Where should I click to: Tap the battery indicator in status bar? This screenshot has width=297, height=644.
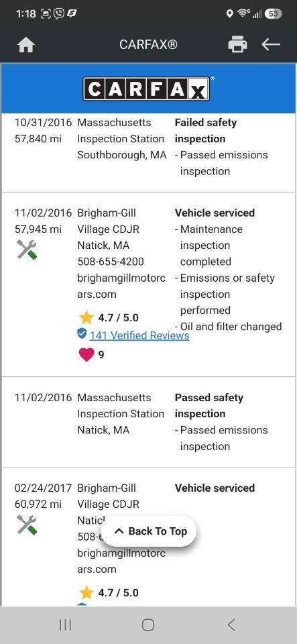pos(273,13)
